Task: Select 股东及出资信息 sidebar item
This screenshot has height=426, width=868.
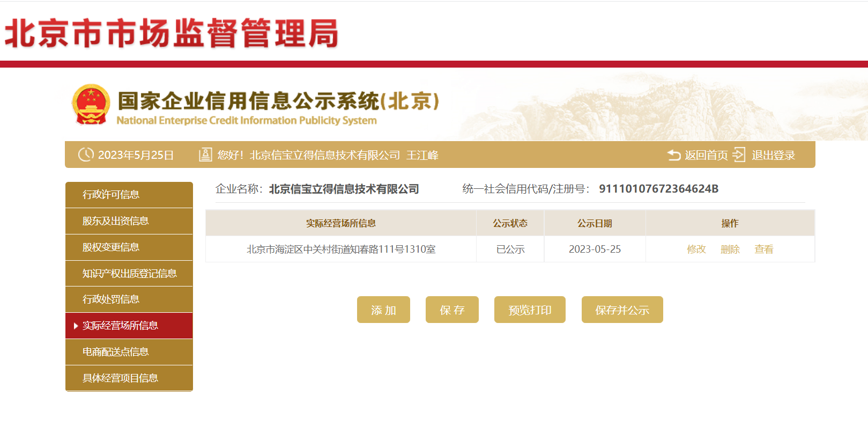Action: coord(129,221)
